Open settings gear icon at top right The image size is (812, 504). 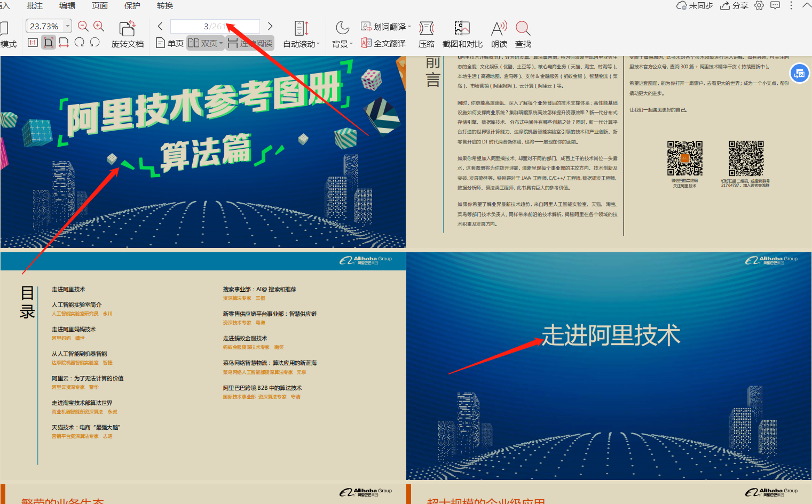point(759,5)
